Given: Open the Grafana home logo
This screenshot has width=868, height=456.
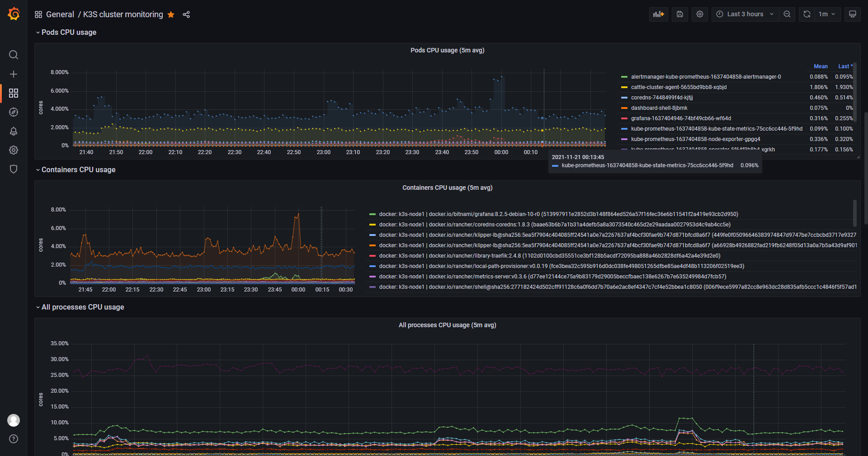Looking at the screenshot, I should pyautogui.click(x=14, y=14).
